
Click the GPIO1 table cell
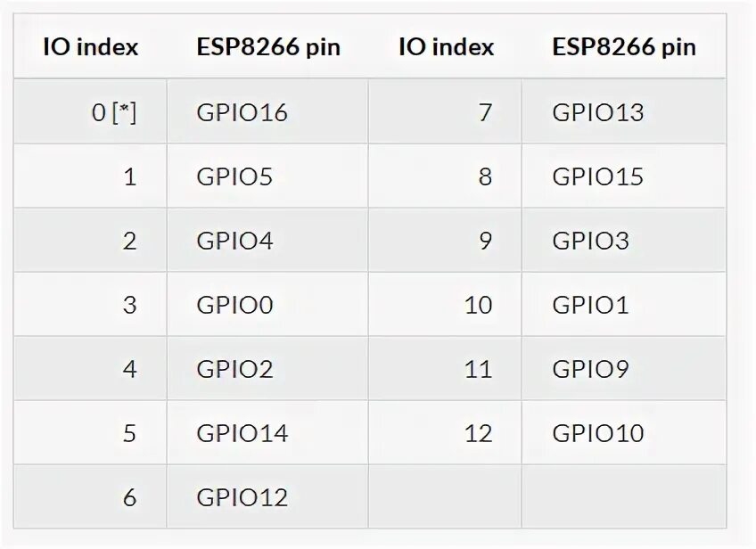coord(623,304)
